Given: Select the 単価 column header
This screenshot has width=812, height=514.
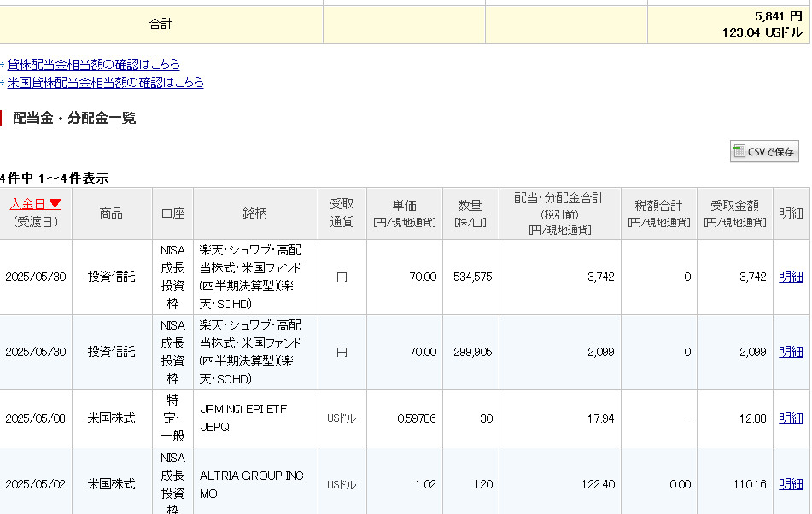Looking at the screenshot, I should 405,213.
